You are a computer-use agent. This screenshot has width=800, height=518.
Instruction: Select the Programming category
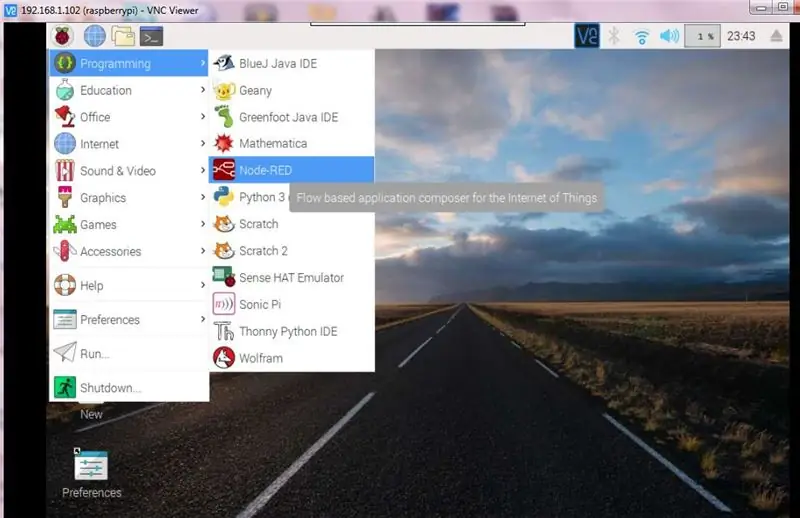coord(129,63)
